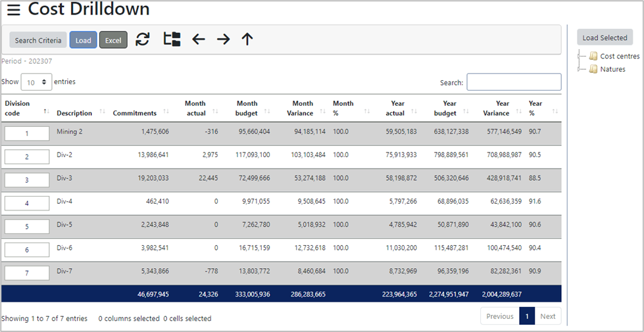Screen dimensions: 644x332
Task: Sort by Year budget column arrows
Action: 466,112
